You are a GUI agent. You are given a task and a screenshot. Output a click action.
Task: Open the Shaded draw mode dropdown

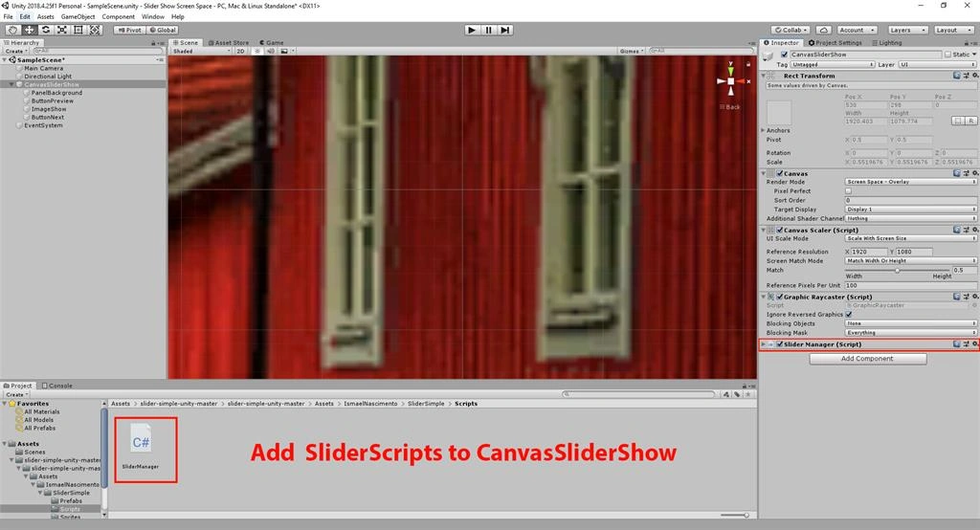(x=201, y=51)
